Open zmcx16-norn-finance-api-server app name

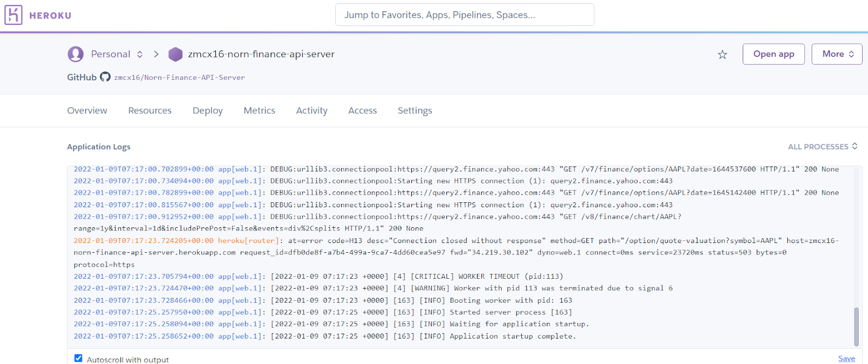261,54
